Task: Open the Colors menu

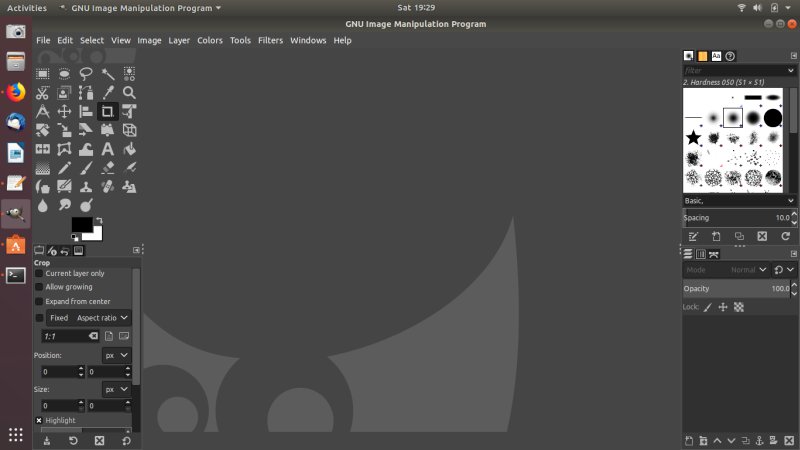Action: [x=210, y=40]
